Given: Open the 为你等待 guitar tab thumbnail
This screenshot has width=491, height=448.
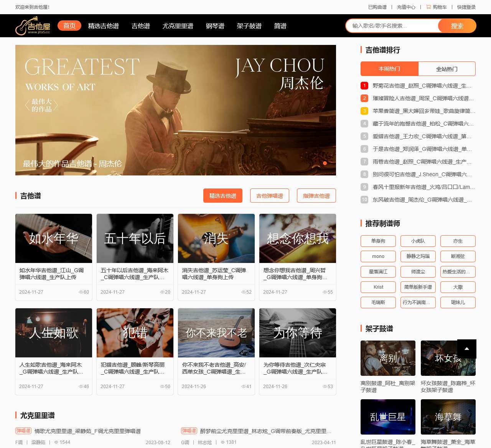Looking at the screenshot, I should click(x=298, y=333).
